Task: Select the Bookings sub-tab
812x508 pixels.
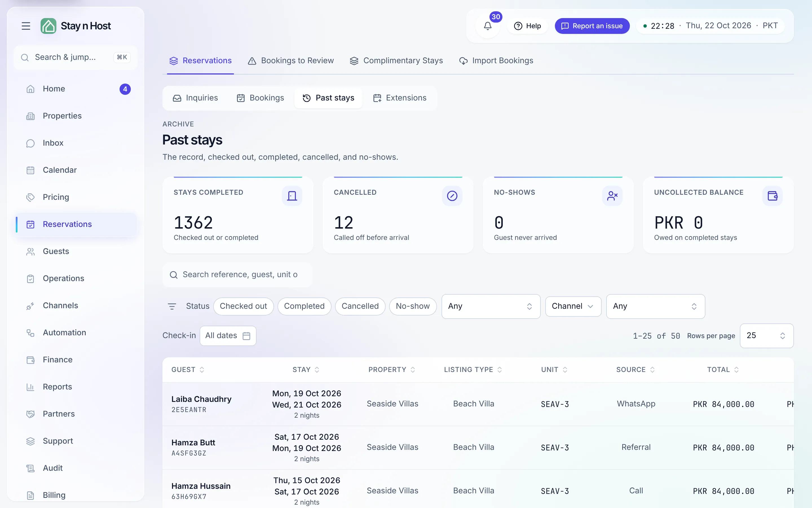Action: tap(260, 98)
